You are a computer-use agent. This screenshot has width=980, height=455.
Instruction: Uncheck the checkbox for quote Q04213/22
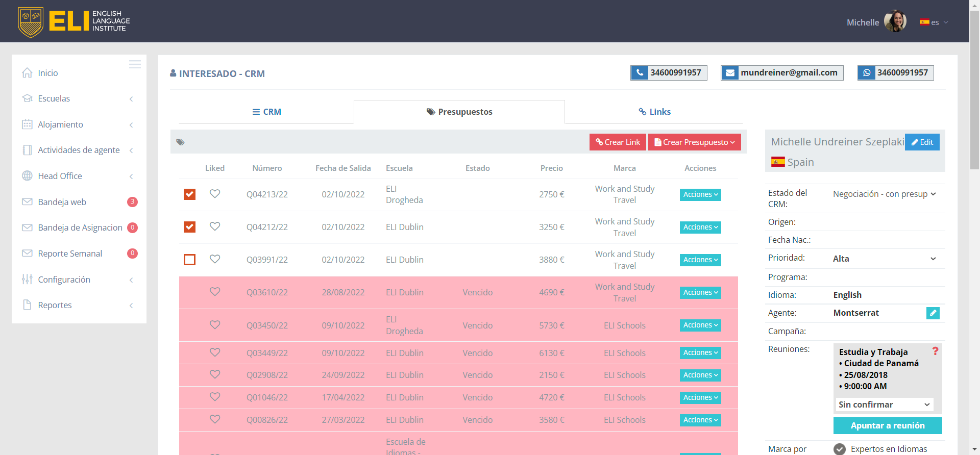click(189, 194)
